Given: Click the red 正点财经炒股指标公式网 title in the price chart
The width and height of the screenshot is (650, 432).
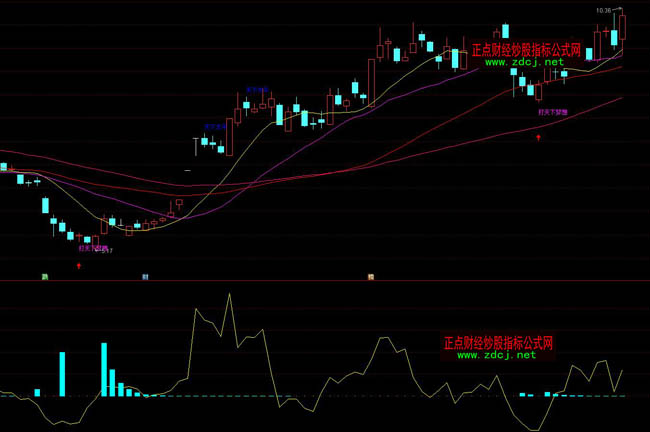Looking at the screenshot, I should tap(525, 49).
